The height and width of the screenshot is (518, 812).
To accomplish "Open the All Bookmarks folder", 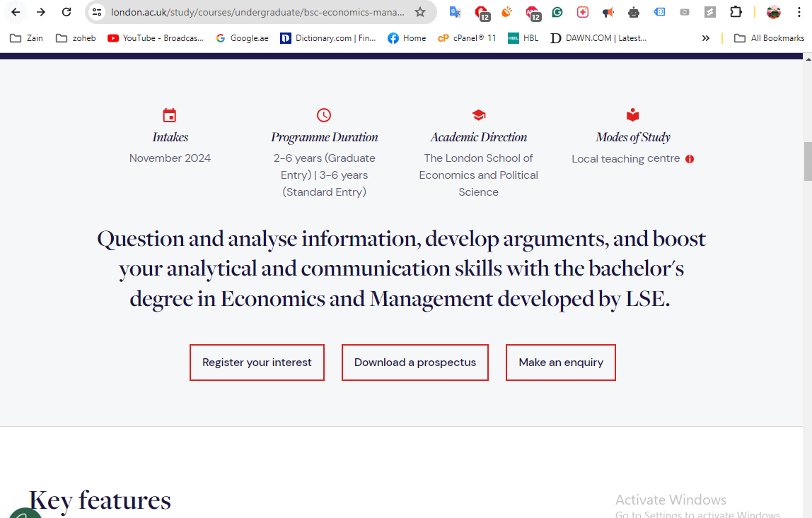I will pos(770,38).
